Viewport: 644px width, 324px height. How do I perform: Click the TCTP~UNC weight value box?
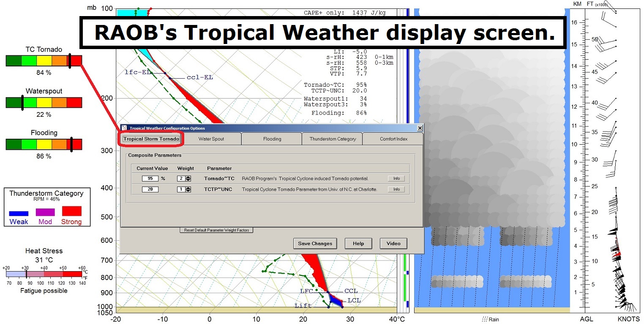pos(181,189)
